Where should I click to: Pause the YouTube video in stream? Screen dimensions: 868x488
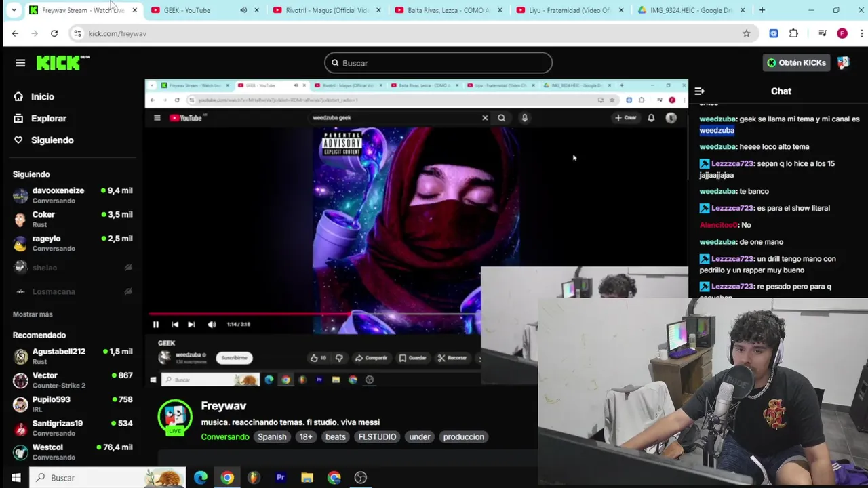(x=156, y=325)
